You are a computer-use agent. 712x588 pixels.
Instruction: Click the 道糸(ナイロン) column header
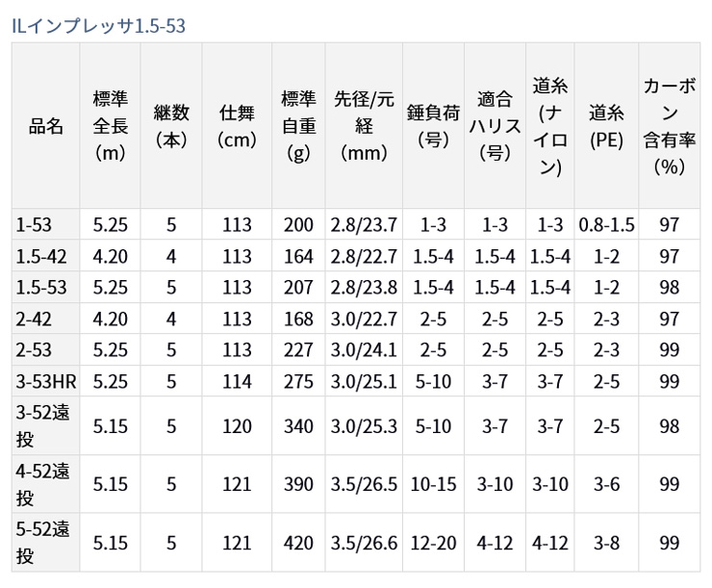pos(549,126)
